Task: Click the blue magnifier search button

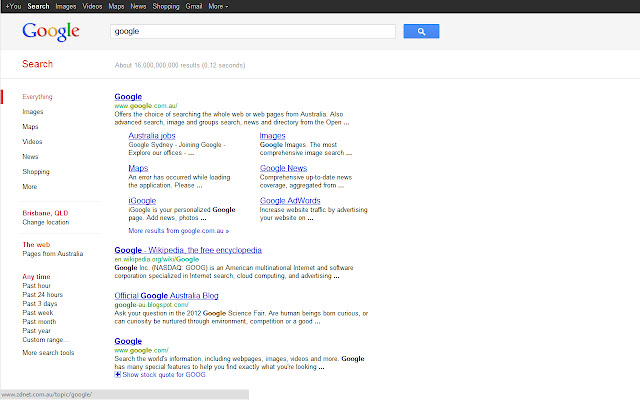Action: [421, 31]
